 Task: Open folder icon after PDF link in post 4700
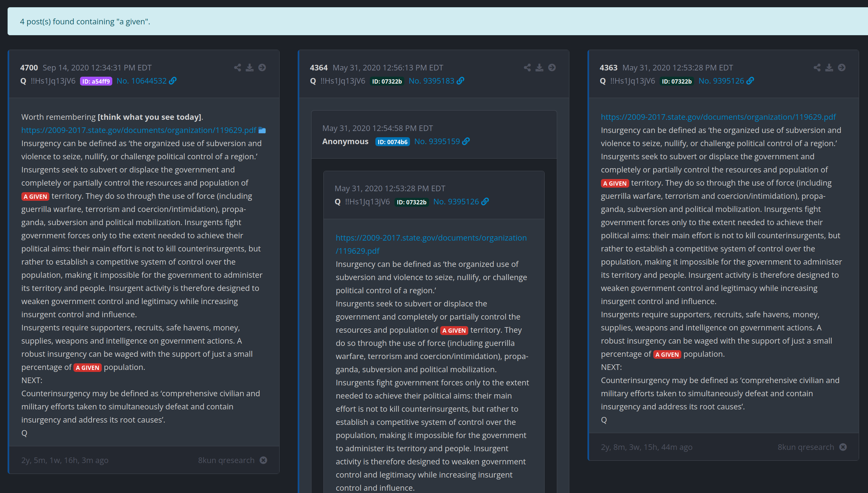(x=262, y=130)
